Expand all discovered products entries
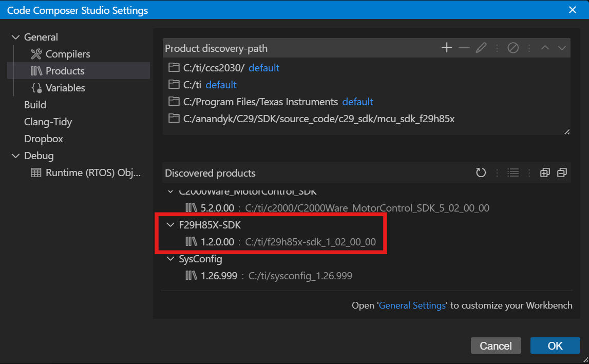 [545, 173]
